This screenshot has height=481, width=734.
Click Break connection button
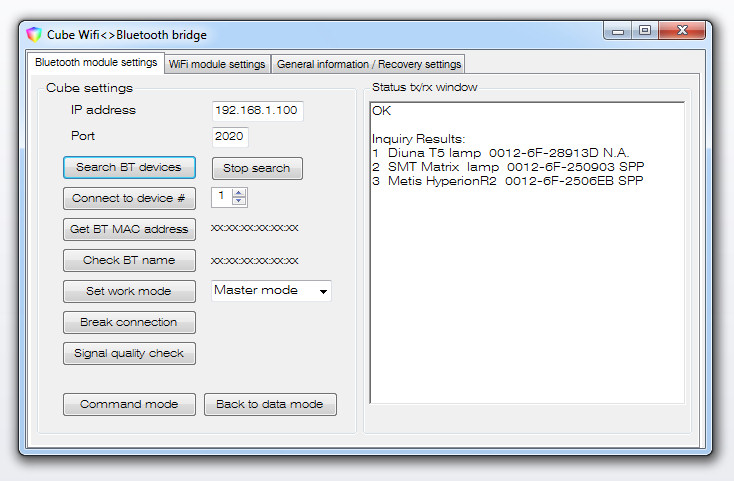(129, 322)
